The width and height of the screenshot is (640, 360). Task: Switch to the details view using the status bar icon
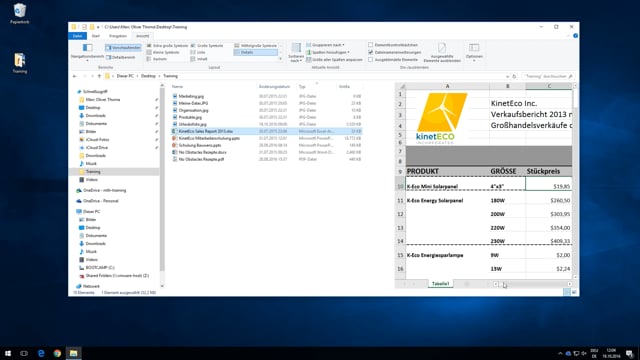click(x=567, y=292)
